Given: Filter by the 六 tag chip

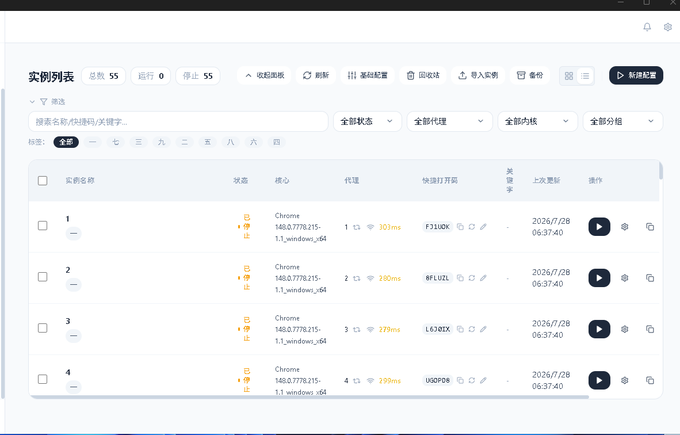Looking at the screenshot, I should (253, 142).
